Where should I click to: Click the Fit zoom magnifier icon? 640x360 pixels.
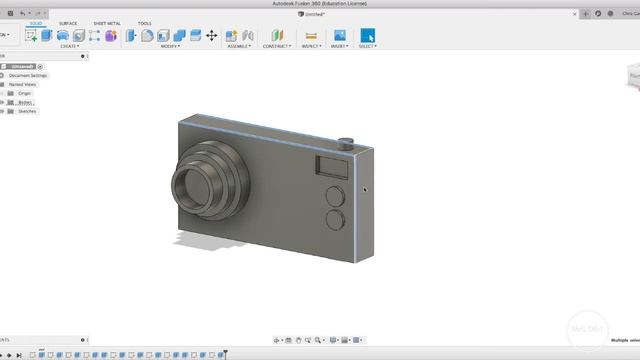pyautogui.click(x=318, y=340)
